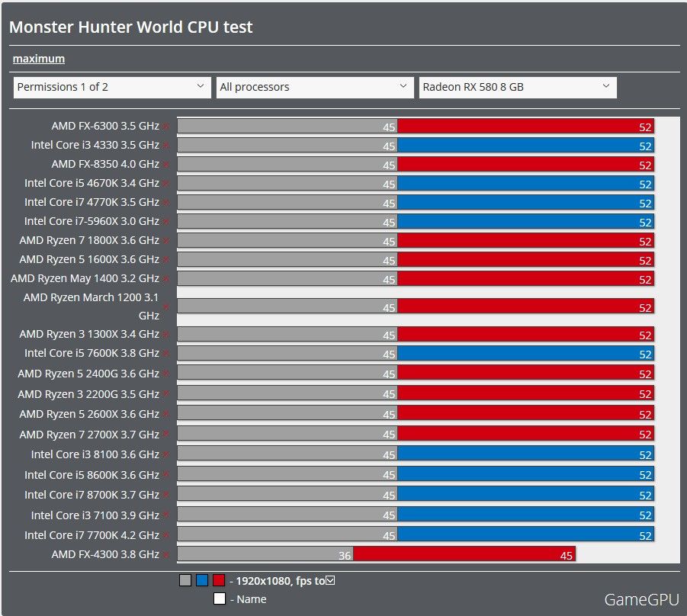Click the Intel Core i3 8100 3.6 GHz label
Screen dimensions: 687x616
[95, 455]
